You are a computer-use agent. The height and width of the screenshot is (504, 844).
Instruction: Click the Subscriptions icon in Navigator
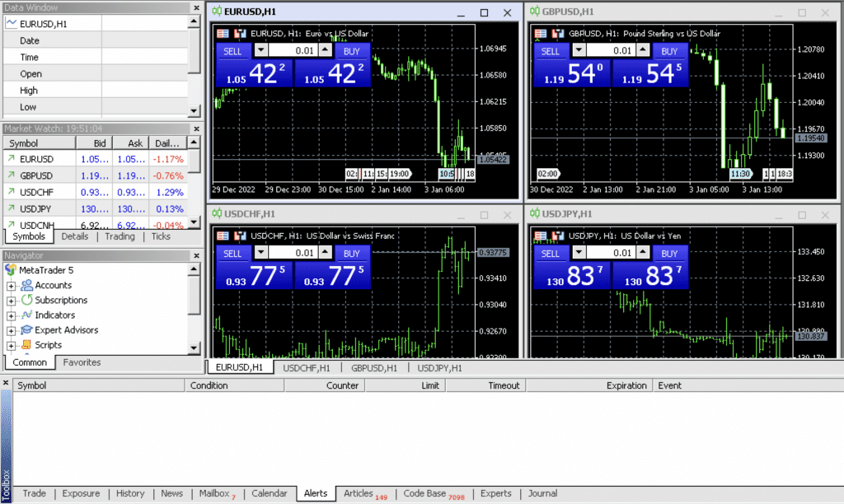click(x=26, y=300)
